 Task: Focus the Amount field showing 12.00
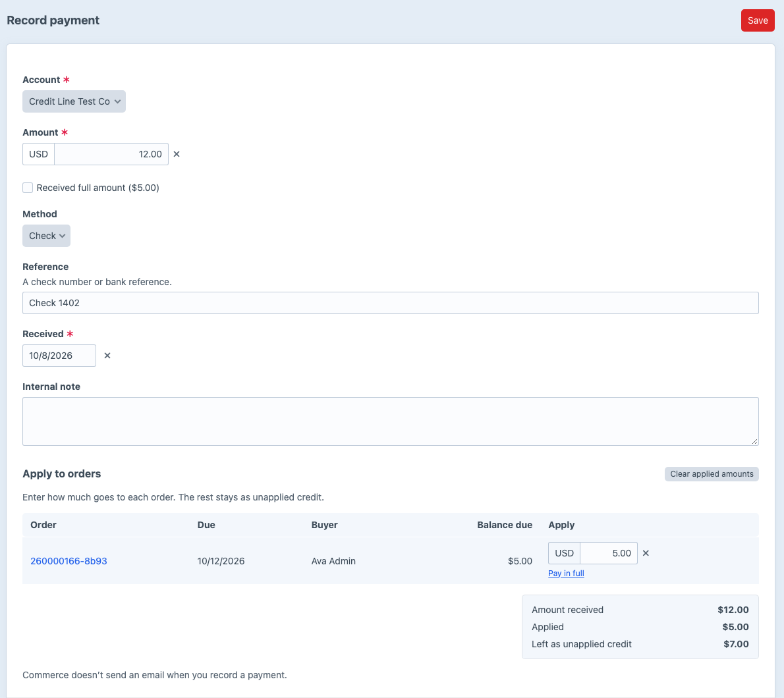click(x=111, y=154)
